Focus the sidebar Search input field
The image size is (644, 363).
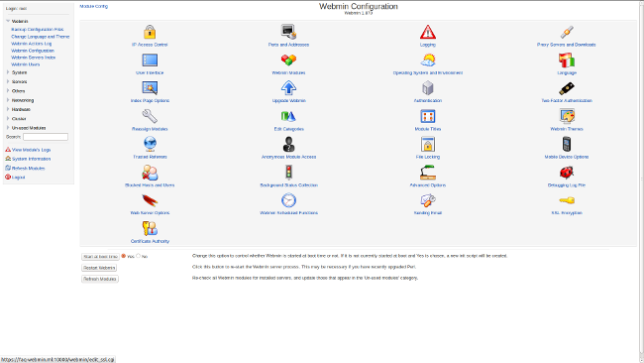pos(46,137)
